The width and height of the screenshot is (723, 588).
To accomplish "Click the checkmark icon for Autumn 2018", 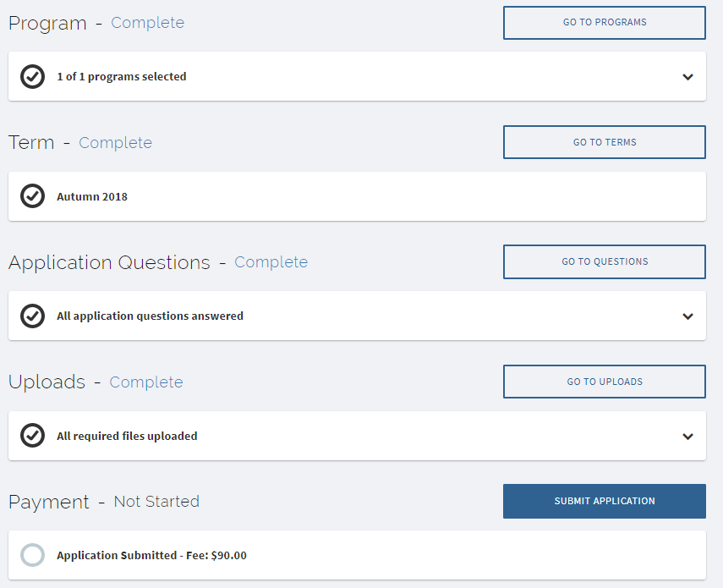I will pyautogui.click(x=32, y=195).
